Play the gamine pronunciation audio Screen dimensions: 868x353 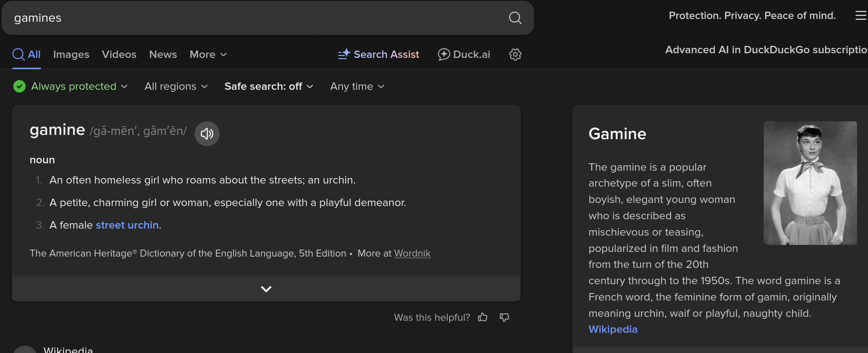point(207,134)
